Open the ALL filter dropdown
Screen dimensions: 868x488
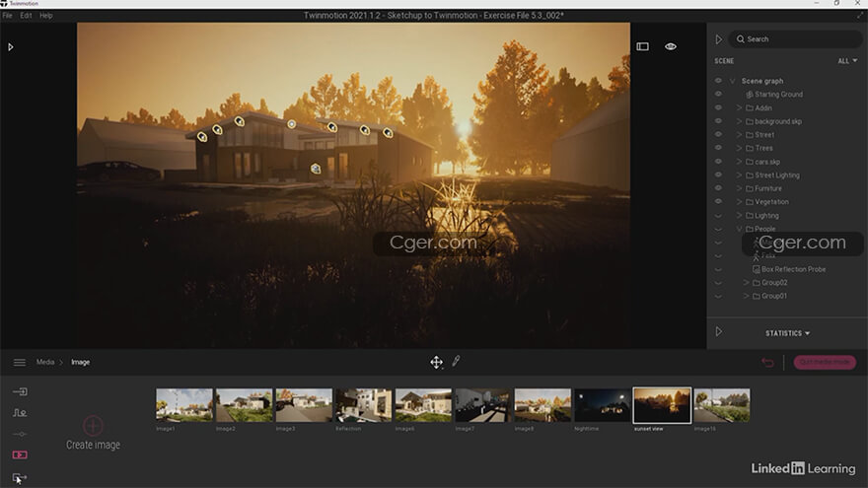(x=847, y=61)
